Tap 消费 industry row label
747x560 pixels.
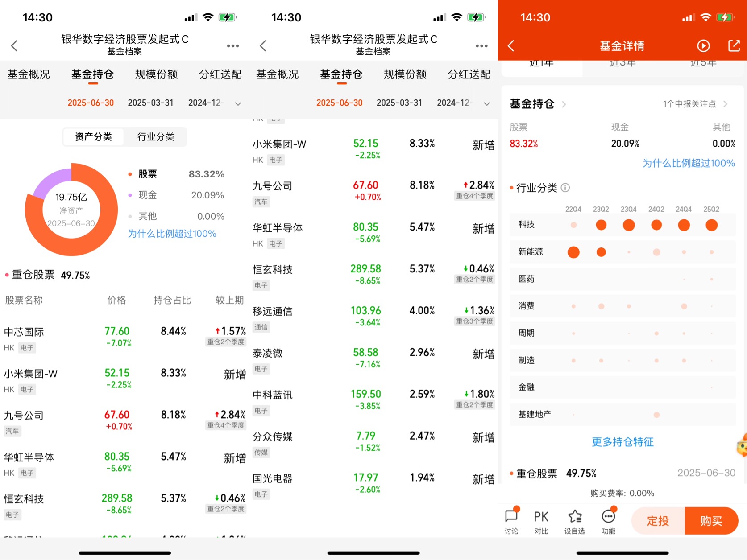click(527, 306)
